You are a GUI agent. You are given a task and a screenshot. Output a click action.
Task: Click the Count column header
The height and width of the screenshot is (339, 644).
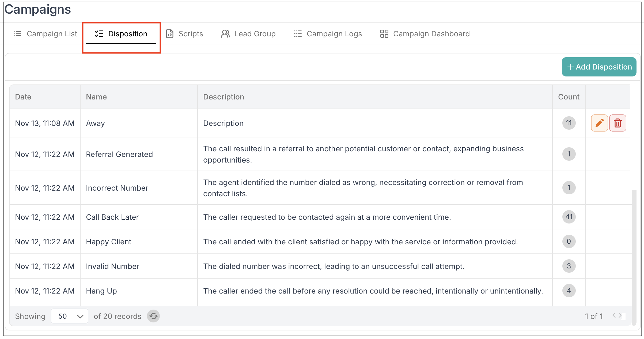point(569,97)
